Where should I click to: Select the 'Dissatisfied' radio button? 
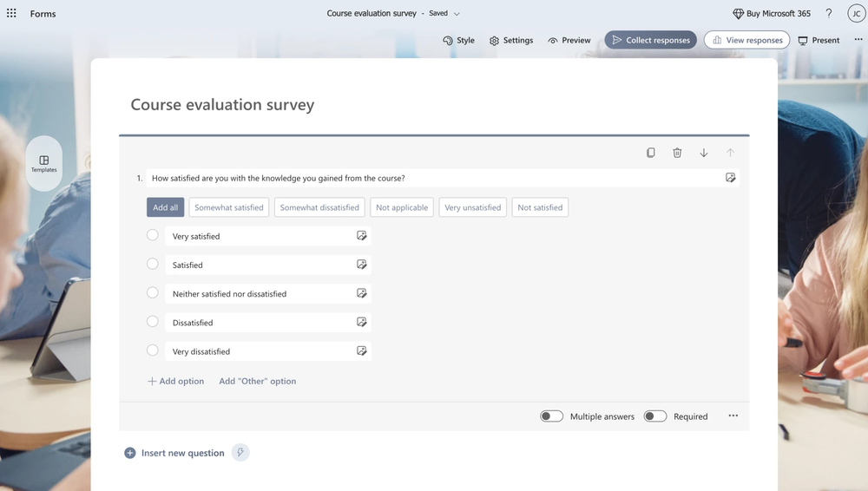tap(153, 322)
